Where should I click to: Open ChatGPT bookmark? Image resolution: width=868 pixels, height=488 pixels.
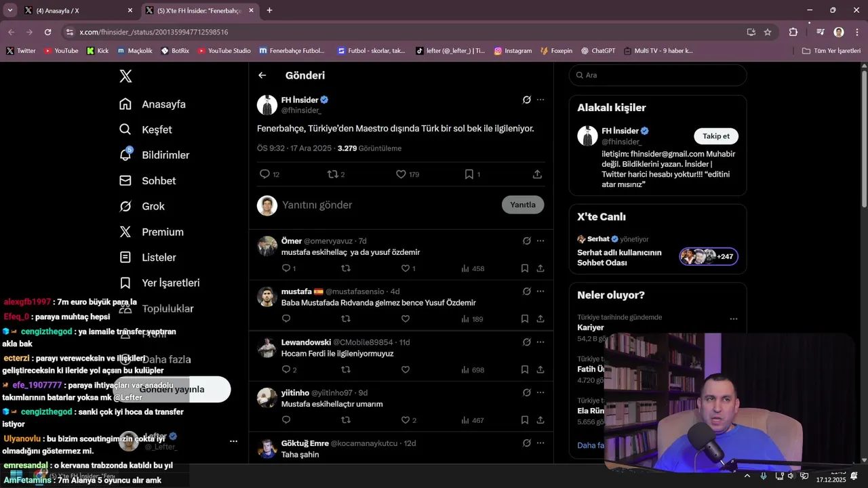click(x=597, y=51)
